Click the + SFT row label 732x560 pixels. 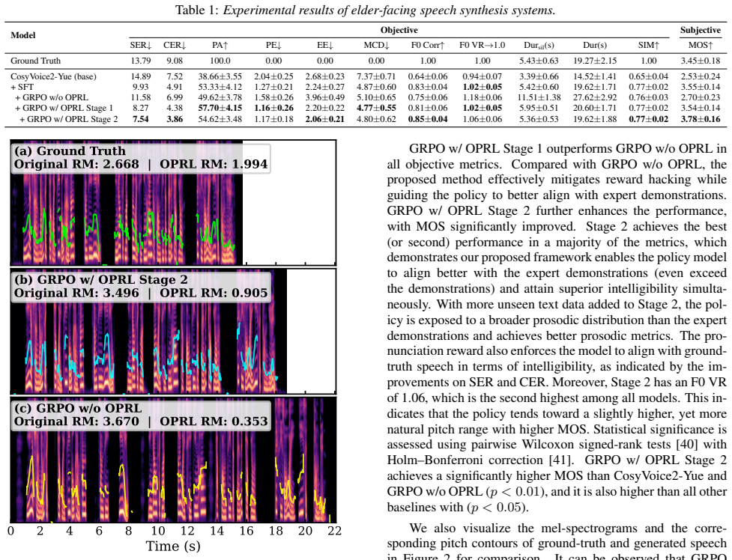(x=22, y=87)
